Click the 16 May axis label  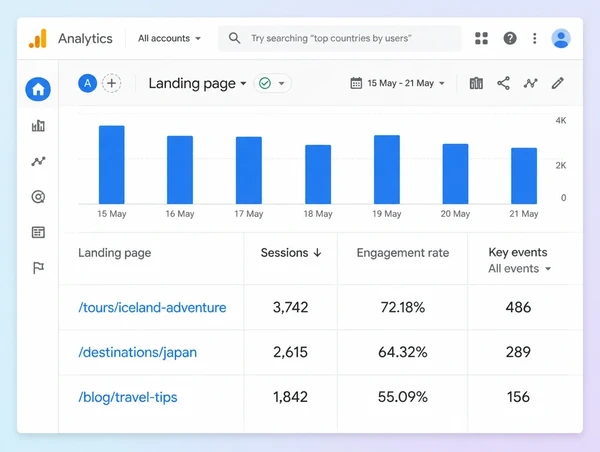pyautogui.click(x=180, y=214)
